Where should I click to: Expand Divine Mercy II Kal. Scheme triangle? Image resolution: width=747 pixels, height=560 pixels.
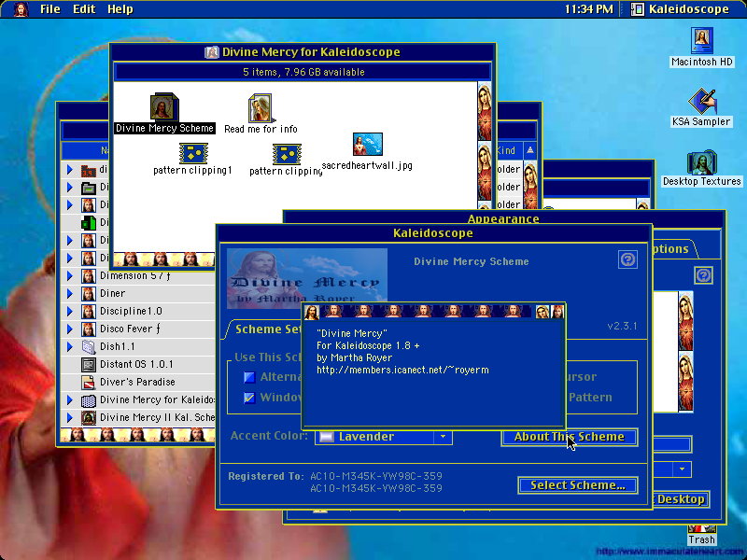(x=70, y=417)
